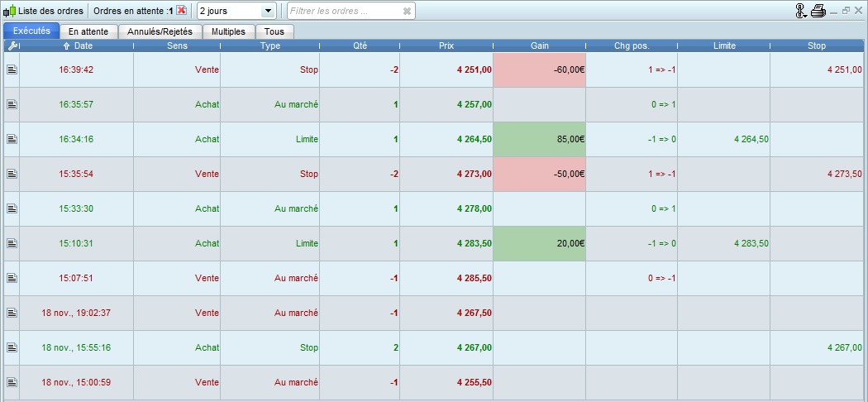The image size is (868, 402).
Task: Click the candlestick icon beside Liste des ordres
Action: point(10,11)
